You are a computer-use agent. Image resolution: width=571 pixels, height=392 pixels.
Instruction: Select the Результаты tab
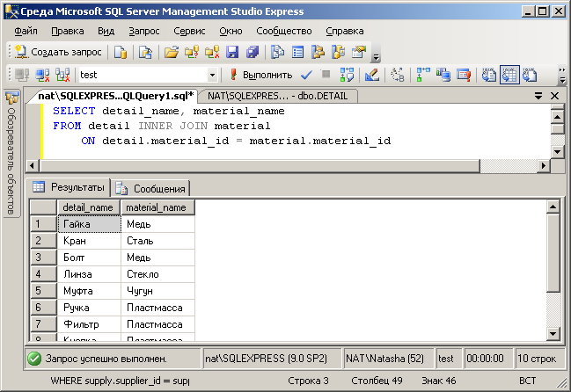(x=70, y=187)
